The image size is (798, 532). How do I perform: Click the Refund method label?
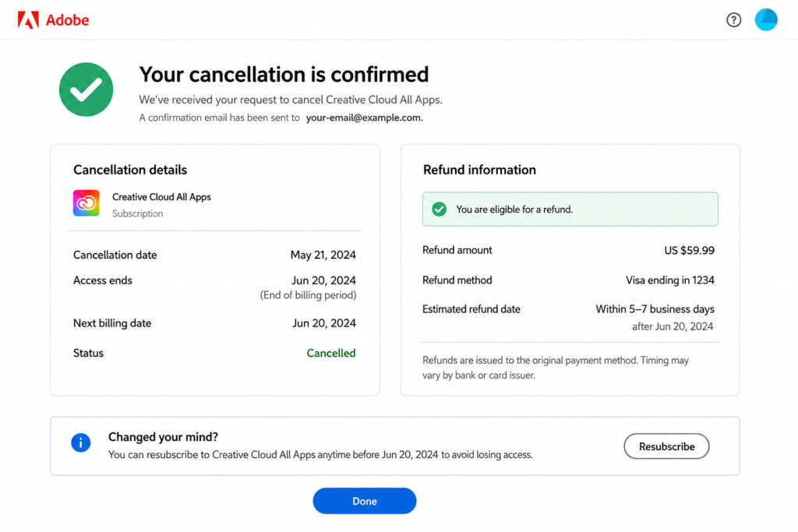coord(457,280)
